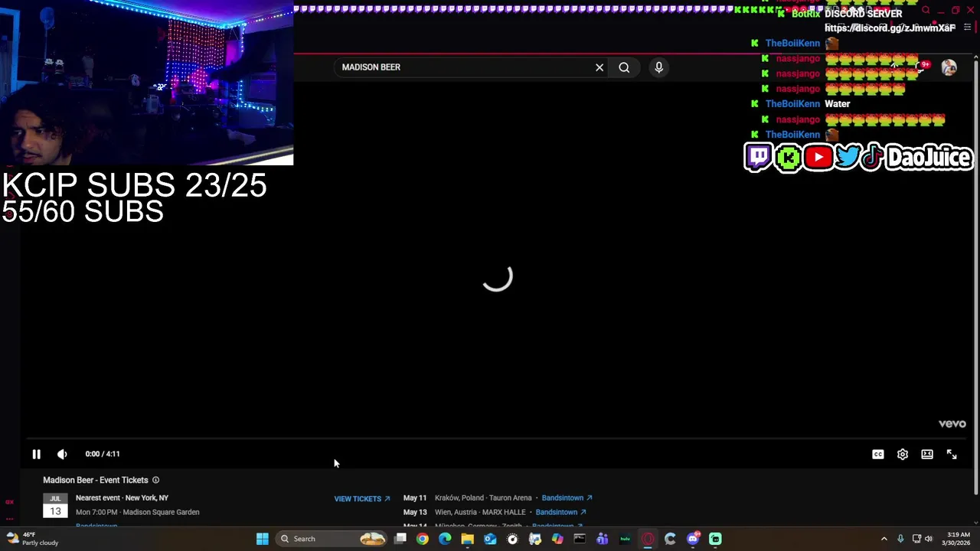The image size is (980, 551).
Task: Open the Event Tickets info icon
Action: tap(155, 480)
